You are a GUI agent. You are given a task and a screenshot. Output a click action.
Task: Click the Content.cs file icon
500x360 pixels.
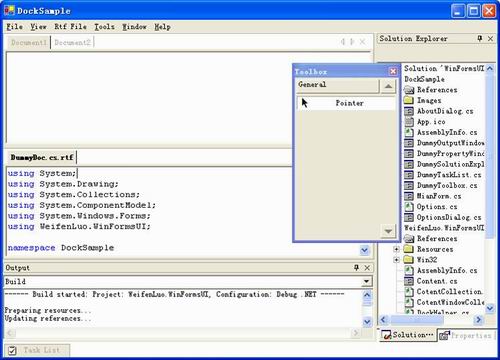[x=409, y=281]
